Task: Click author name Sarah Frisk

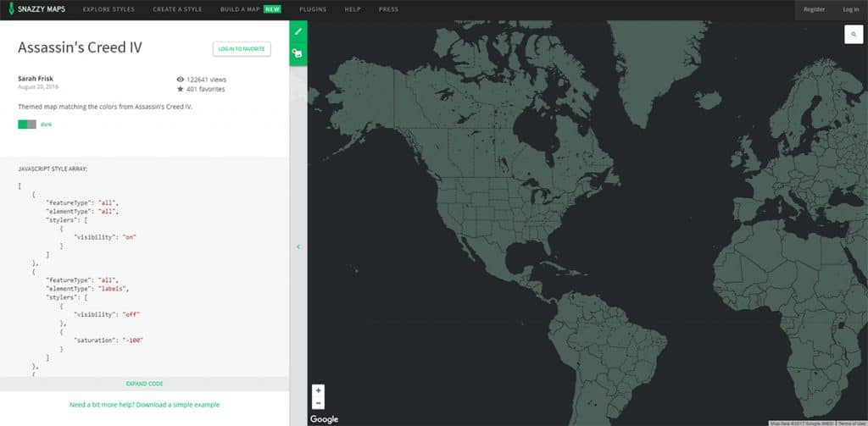Action: click(x=36, y=79)
